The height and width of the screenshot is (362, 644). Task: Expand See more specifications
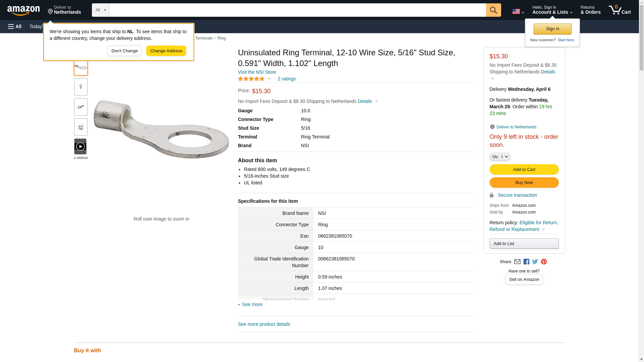252,304
